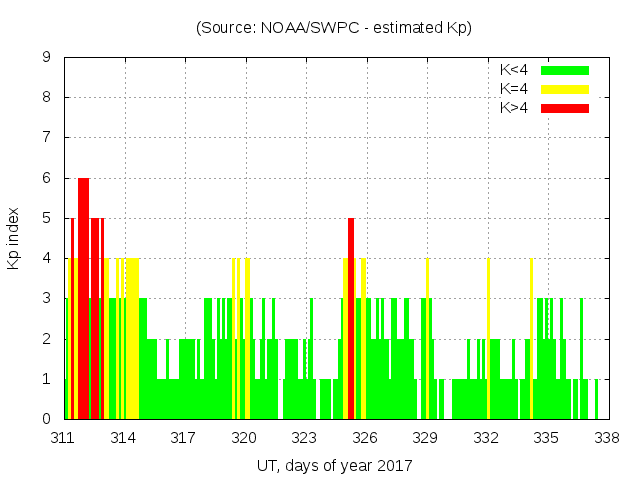Click the 338 tick label on x-axis
This screenshot has height=480, width=640.
[x=606, y=437]
